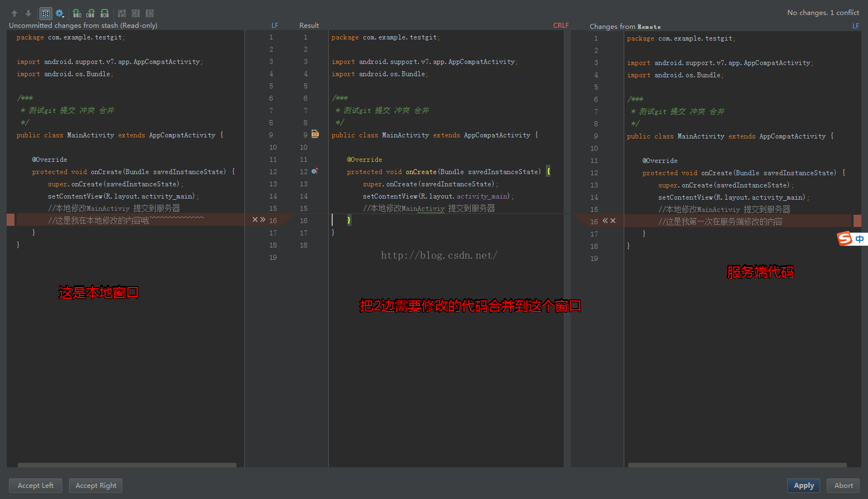
Task: Apply all non-conflicting changes double-arrow icon
Action: pyautogui.click(x=105, y=13)
